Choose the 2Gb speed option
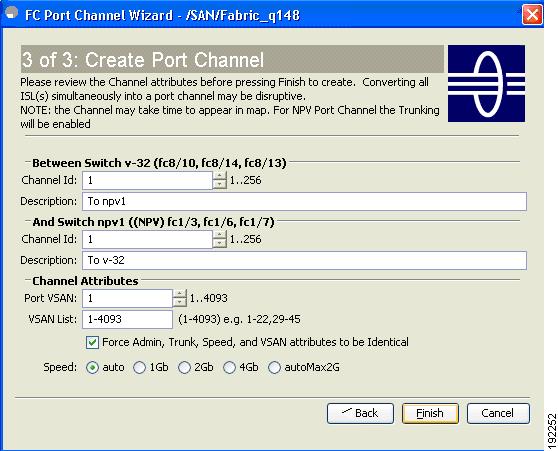 [x=184, y=367]
